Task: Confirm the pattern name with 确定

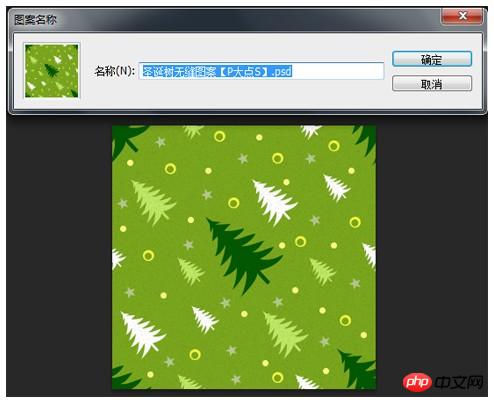Action: coord(432,59)
